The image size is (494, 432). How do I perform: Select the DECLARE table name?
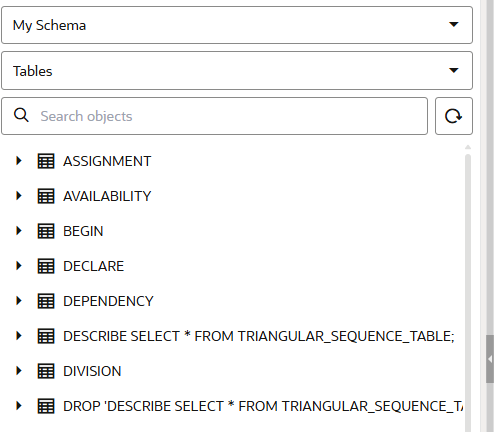coord(94,266)
